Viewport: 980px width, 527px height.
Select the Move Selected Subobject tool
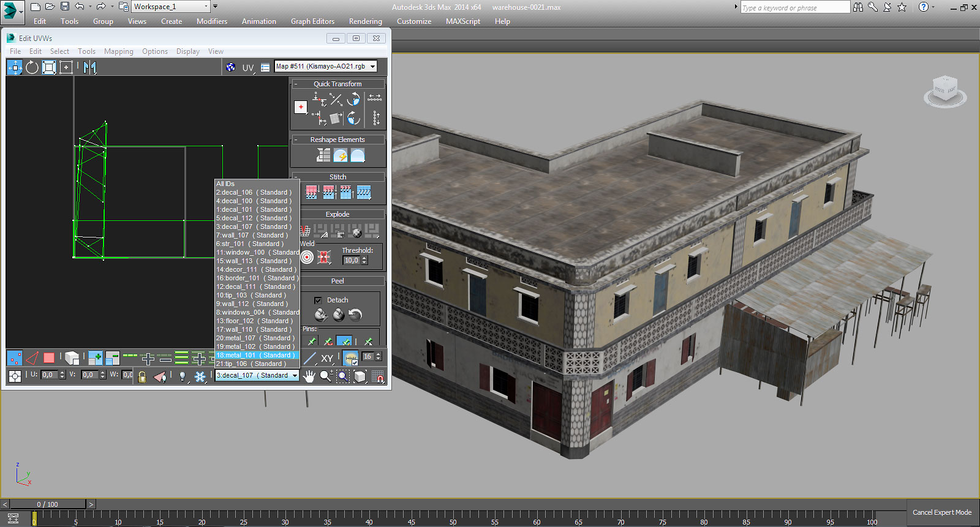click(x=15, y=67)
